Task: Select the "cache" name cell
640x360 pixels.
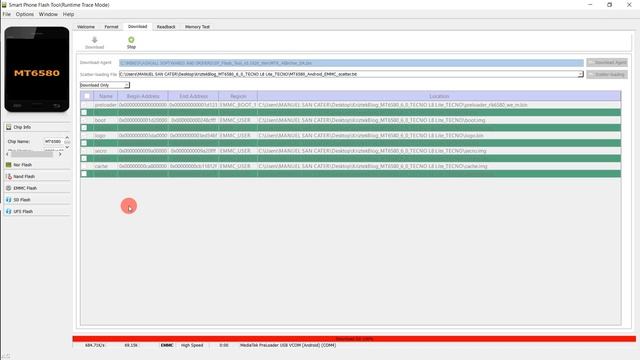Action: pos(106,166)
